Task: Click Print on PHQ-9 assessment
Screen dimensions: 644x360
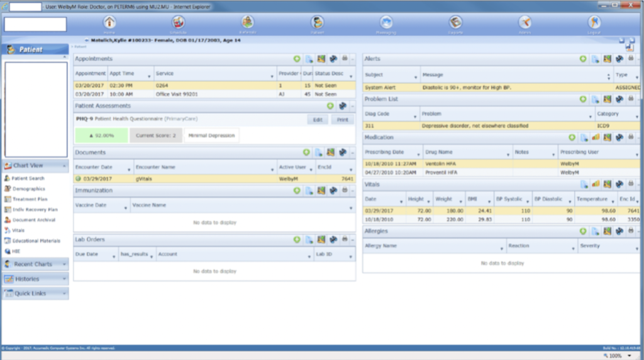Action: 342,120
